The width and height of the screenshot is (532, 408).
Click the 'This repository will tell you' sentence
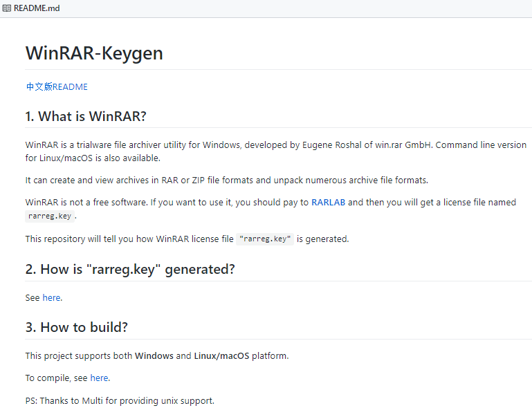(187, 239)
